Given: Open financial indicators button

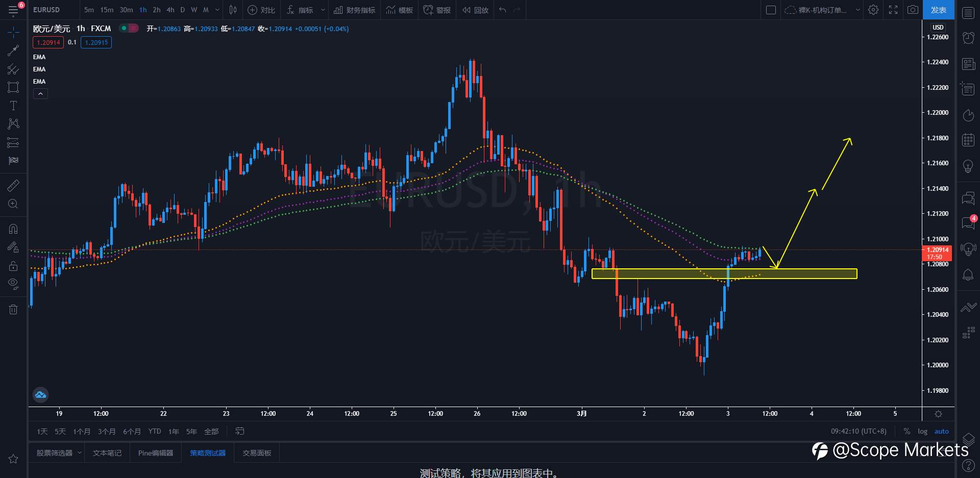Looking at the screenshot, I should [354, 10].
